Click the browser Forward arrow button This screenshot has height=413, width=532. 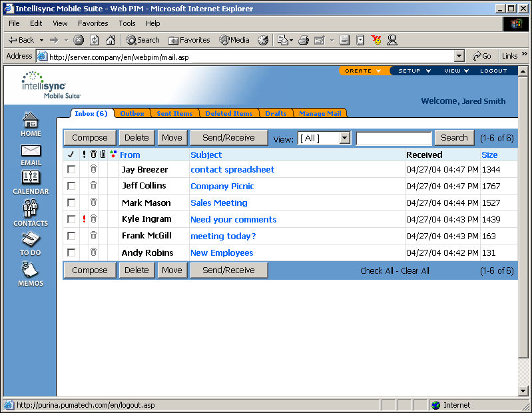54,40
